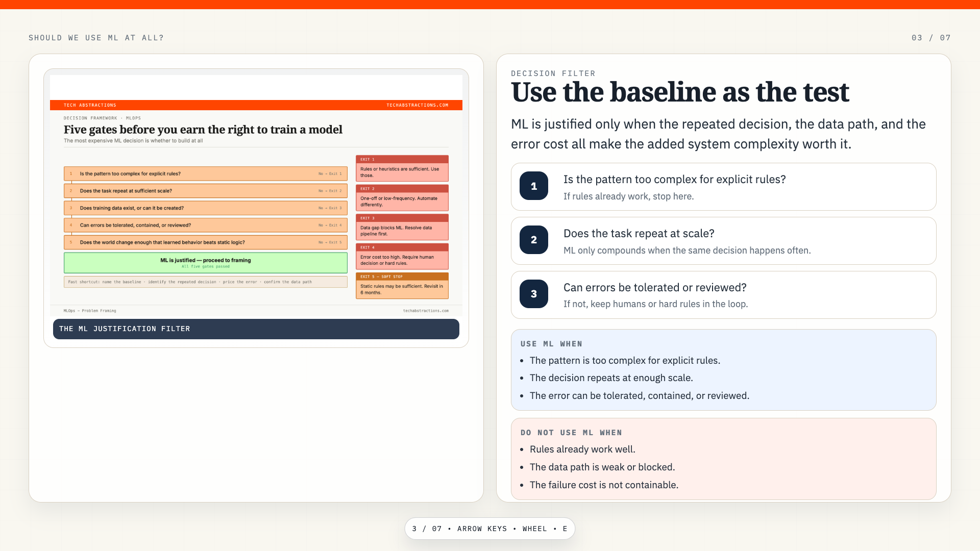Click the 'DO NOT USE ML WHEN' panel heading
The height and width of the screenshot is (551, 980).
(x=571, y=433)
